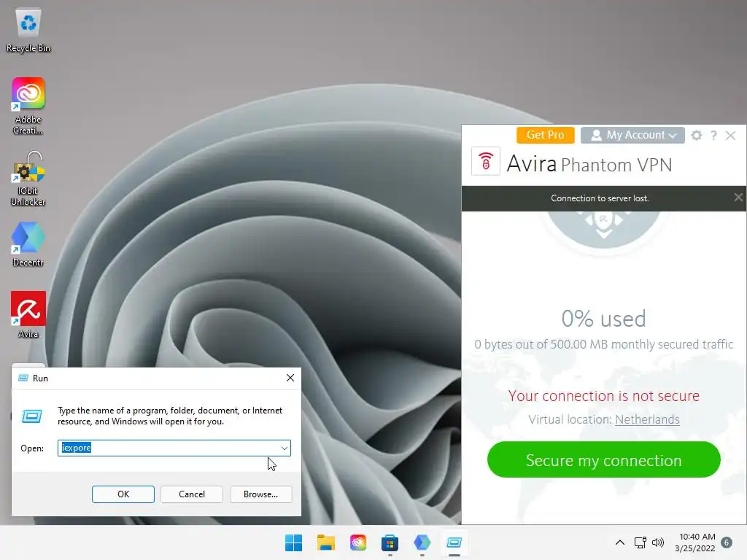Close the Avira Phantom VPN window
Viewport: 747px width, 560px height.
730,135
